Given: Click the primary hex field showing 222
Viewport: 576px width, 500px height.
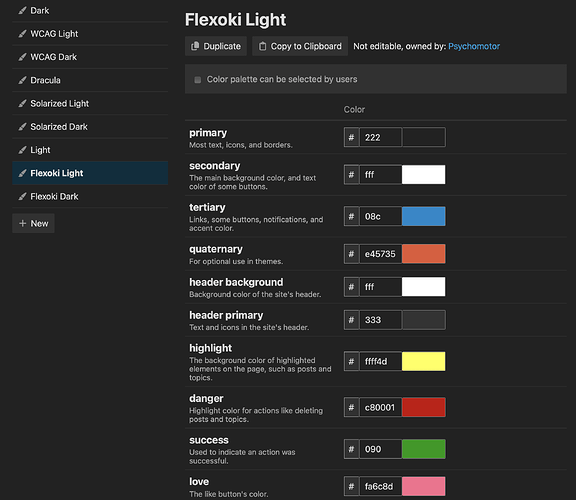Looking at the screenshot, I should pyautogui.click(x=381, y=137).
